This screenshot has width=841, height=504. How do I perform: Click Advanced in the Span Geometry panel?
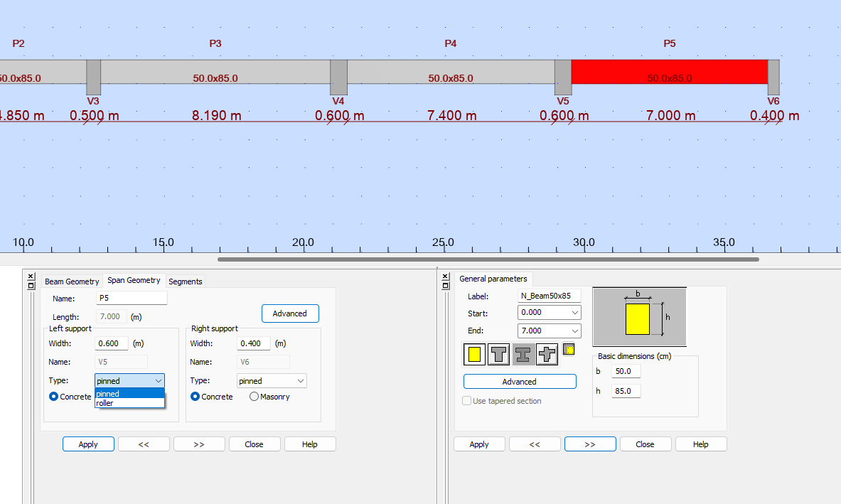click(x=290, y=313)
